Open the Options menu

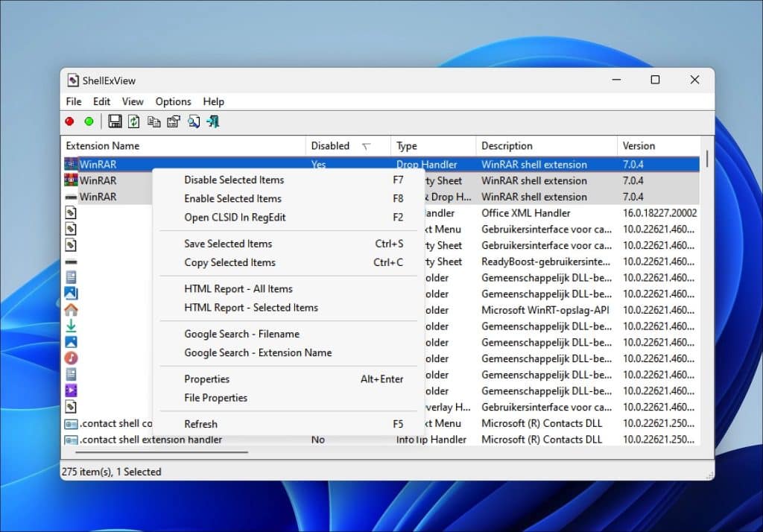click(x=173, y=102)
